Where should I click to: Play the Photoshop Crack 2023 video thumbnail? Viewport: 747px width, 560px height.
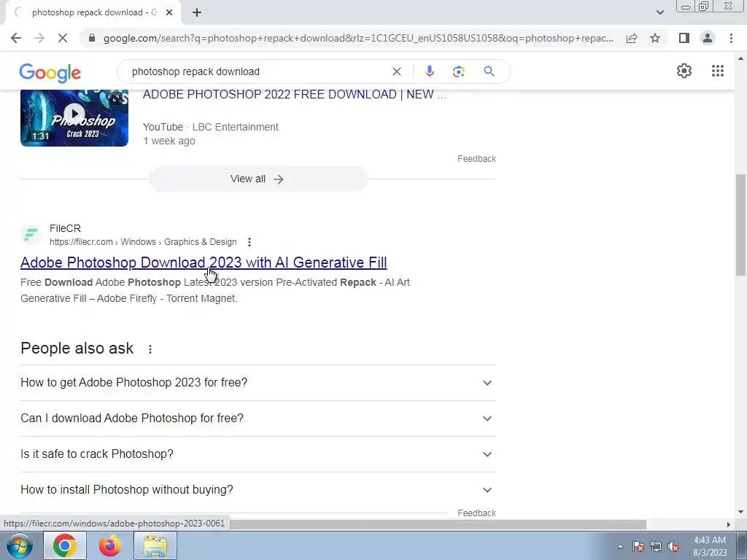tap(74, 117)
